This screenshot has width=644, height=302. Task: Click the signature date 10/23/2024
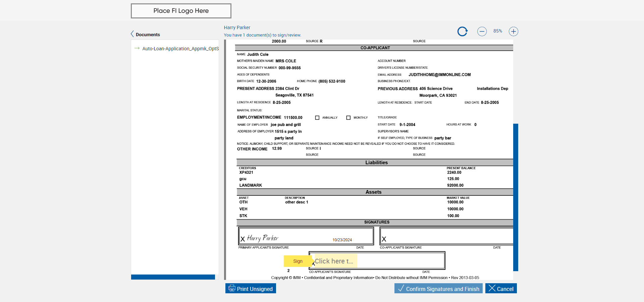342,240
